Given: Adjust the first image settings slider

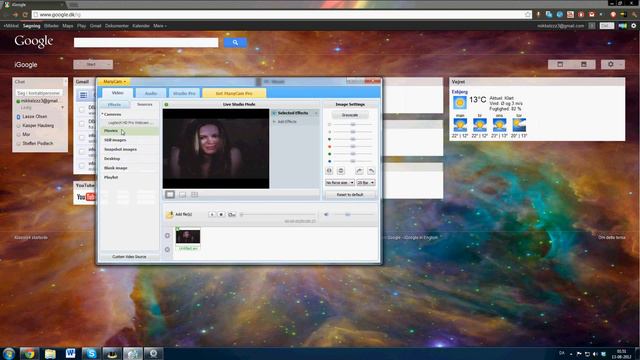Looking at the screenshot, I should (353, 124).
